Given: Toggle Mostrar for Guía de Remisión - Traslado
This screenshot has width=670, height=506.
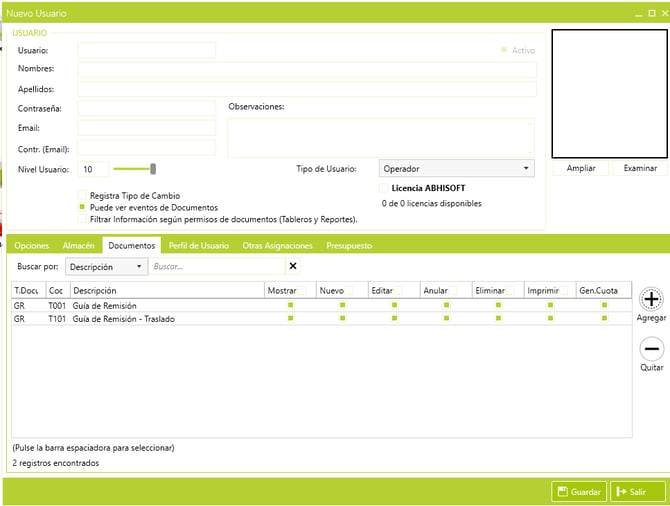Looking at the screenshot, I should (290, 318).
